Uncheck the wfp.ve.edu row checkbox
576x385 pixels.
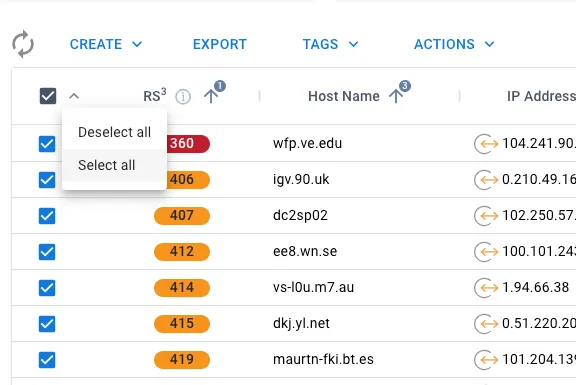[47, 144]
